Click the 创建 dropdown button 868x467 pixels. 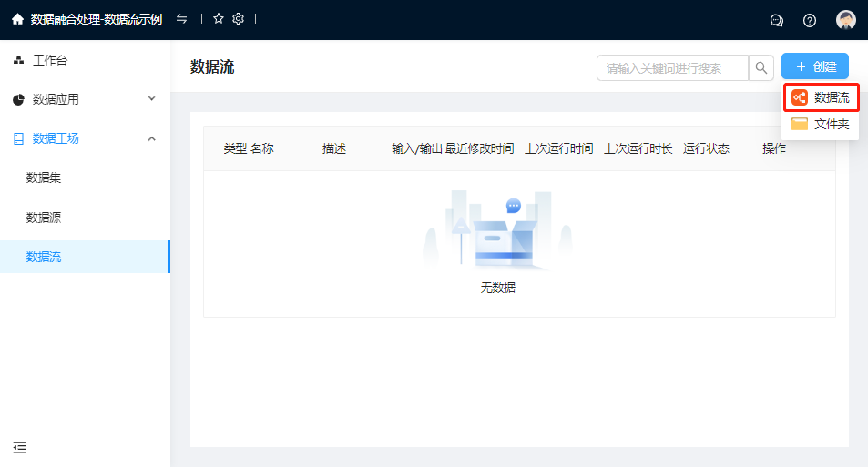click(x=815, y=66)
